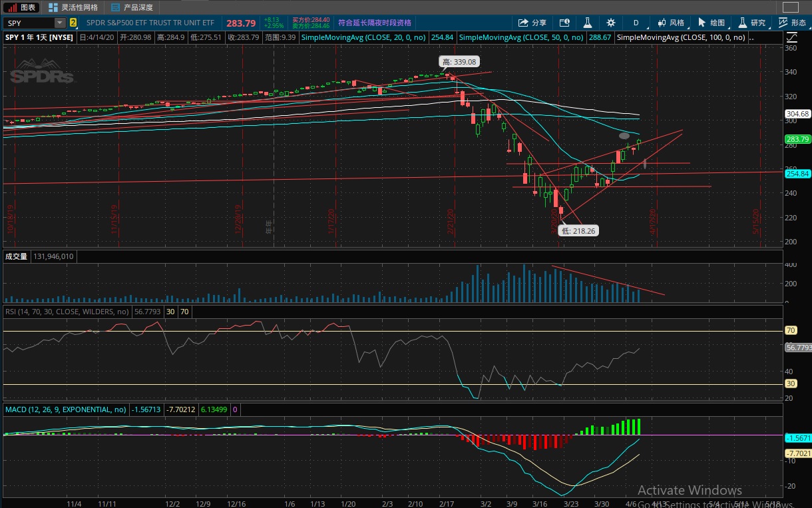The image size is (812, 508).
Task: Click the 1/6 date on the time axis
Action: [x=289, y=504]
